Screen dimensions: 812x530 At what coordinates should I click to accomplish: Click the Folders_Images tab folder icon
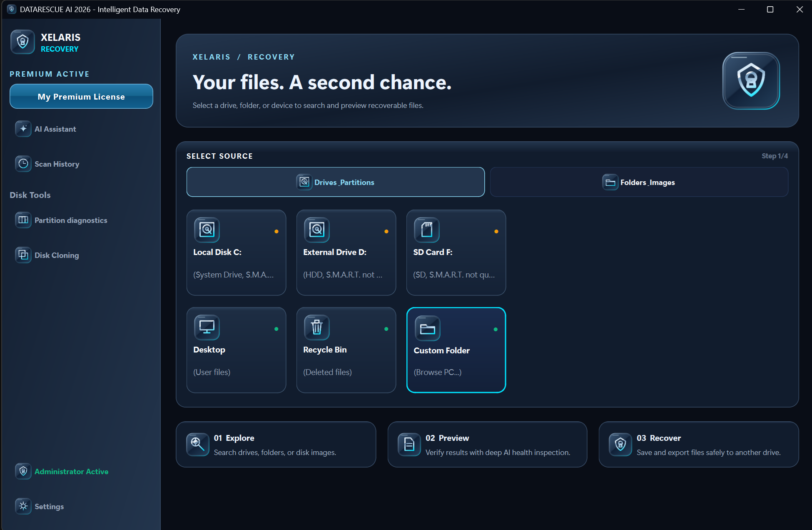pyautogui.click(x=610, y=182)
